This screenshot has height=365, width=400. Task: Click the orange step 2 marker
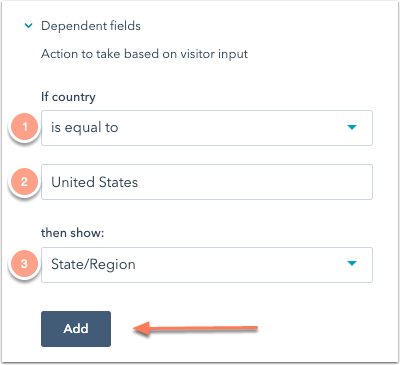coord(25,182)
